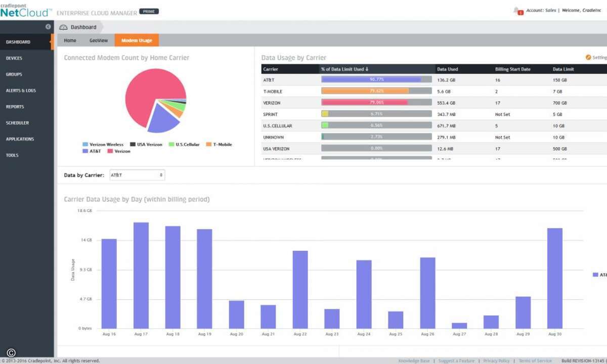Click T-Mobile usage progress bar
607x364 pixels.
[376, 91]
